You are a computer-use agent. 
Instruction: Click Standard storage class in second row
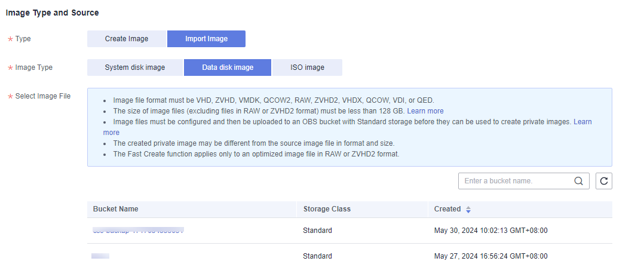point(317,256)
